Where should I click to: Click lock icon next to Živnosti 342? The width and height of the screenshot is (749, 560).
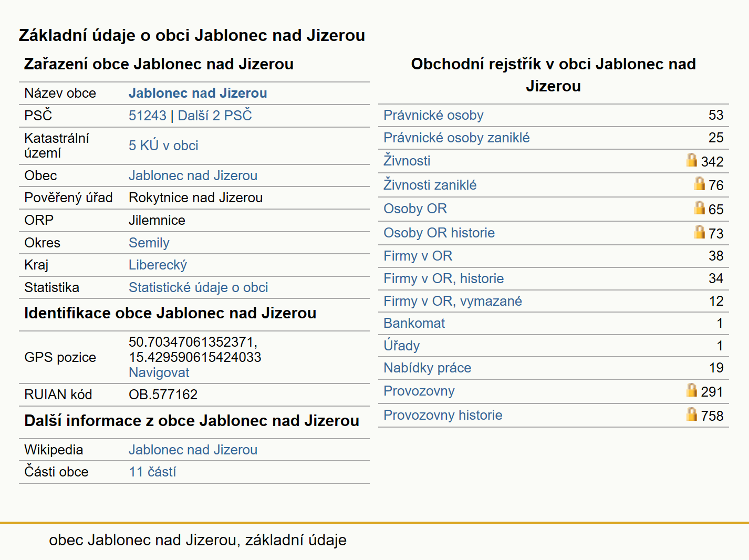click(x=692, y=160)
